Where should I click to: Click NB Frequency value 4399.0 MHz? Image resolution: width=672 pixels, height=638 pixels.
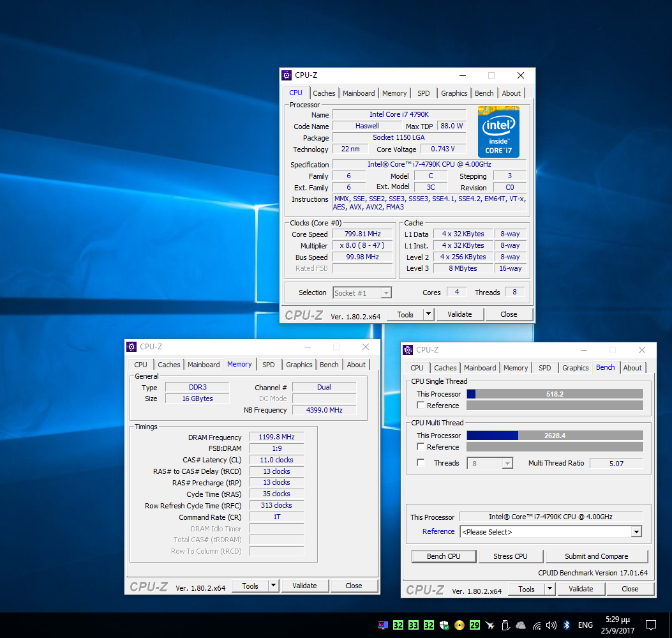[324, 410]
